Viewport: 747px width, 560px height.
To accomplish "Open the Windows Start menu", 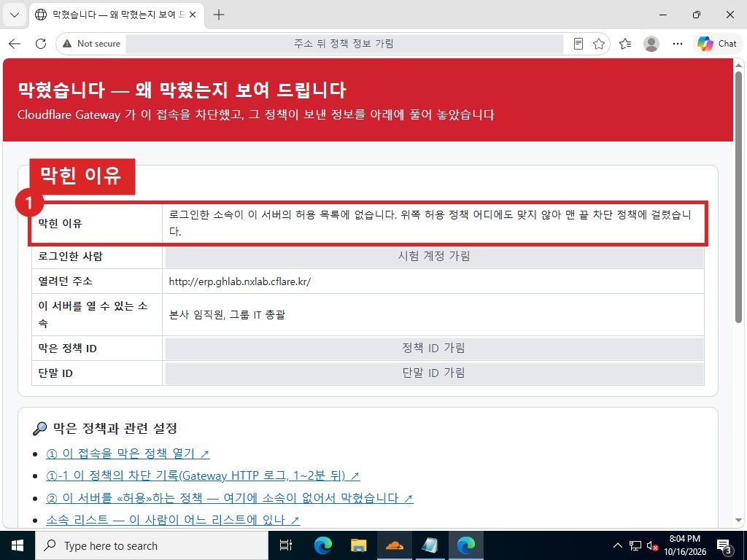I will coord(18,545).
